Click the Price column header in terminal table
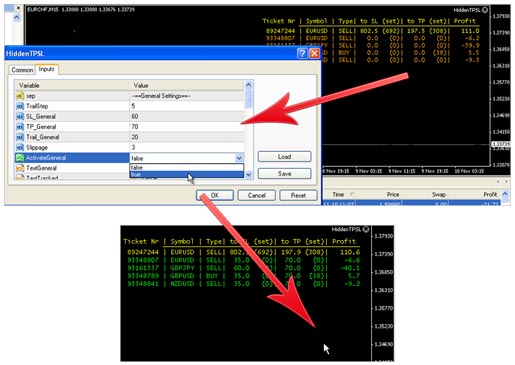 (x=393, y=195)
